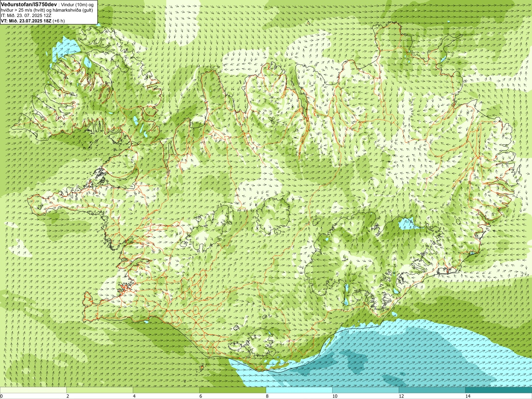Image resolution: width=532 pixels, height=399 pixels.
Task: Click the legend label "14"
Action: tap(468, 396)
